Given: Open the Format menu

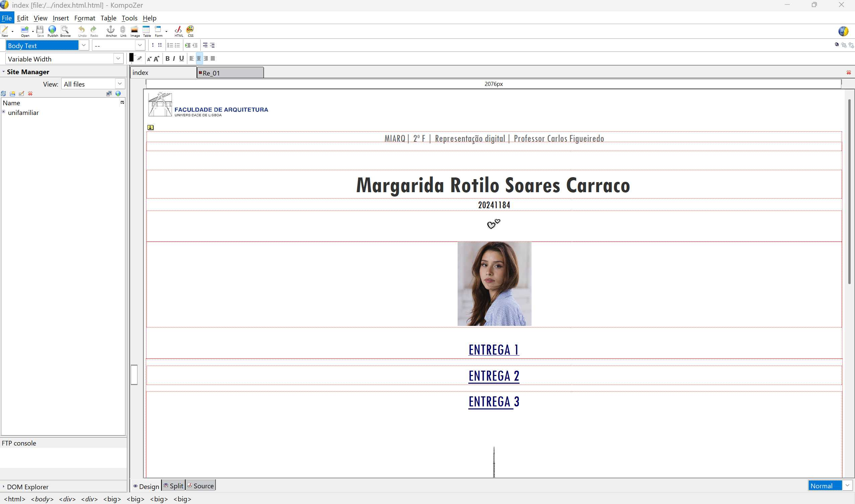Looking at the screenshot, I should (84, 18).
